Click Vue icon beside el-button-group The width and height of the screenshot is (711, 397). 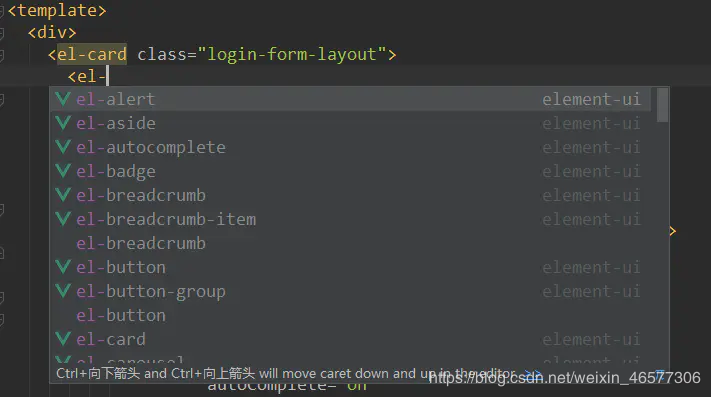tap(63, 290)
